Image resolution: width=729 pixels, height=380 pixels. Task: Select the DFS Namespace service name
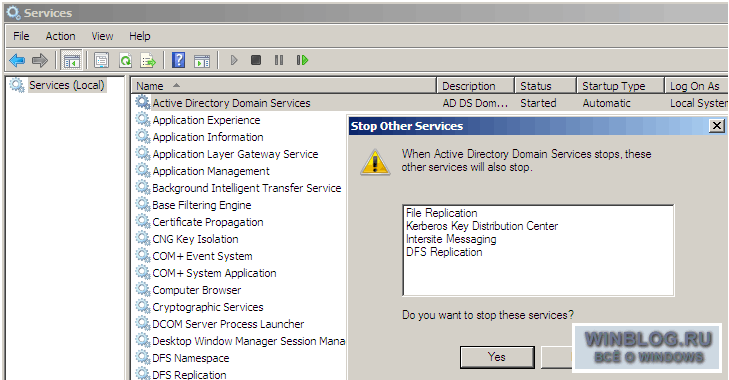point(191,358)
